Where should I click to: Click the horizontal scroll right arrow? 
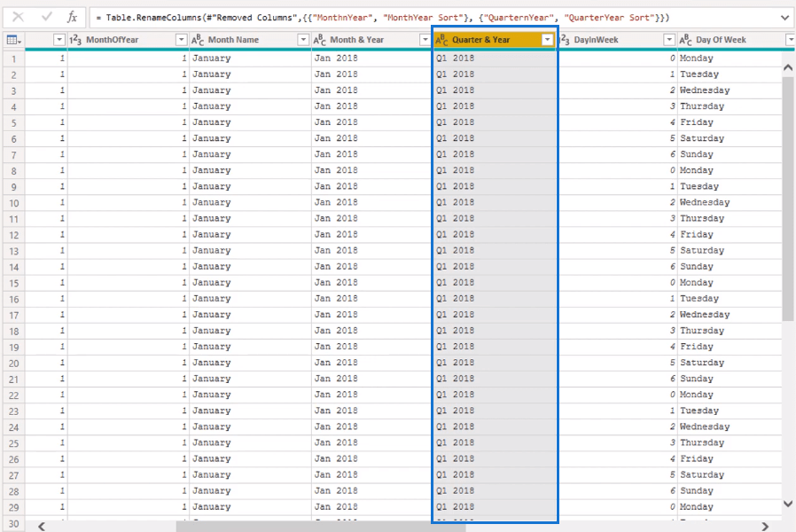coord(764,527)
